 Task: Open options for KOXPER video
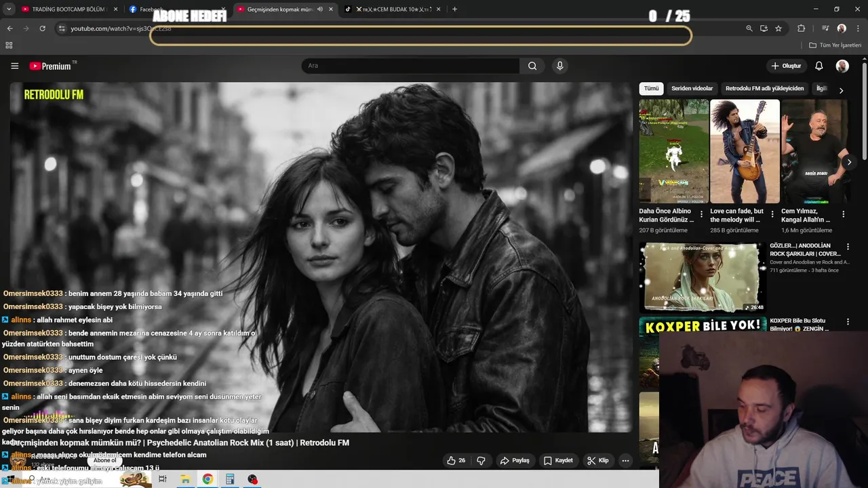(847, 322)
